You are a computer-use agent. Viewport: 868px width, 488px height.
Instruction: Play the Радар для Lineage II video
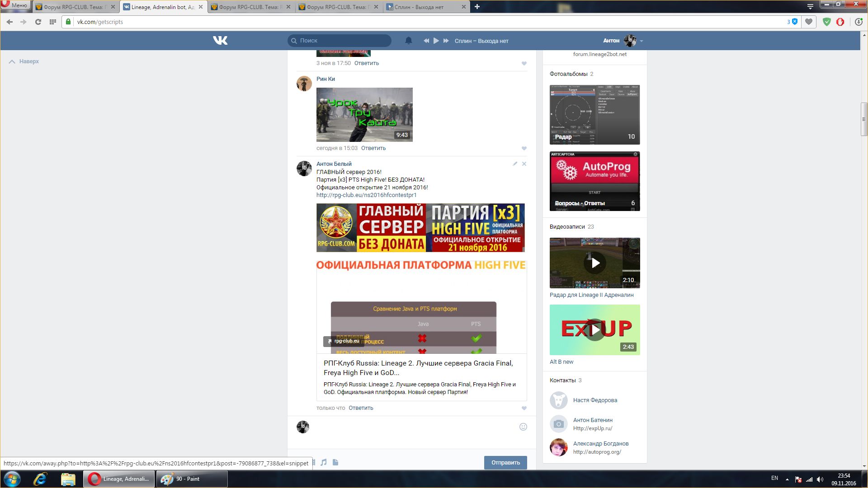[594, 263]
